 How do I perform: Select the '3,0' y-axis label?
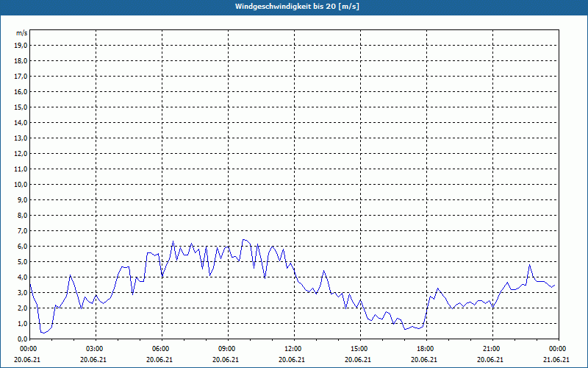22,292
